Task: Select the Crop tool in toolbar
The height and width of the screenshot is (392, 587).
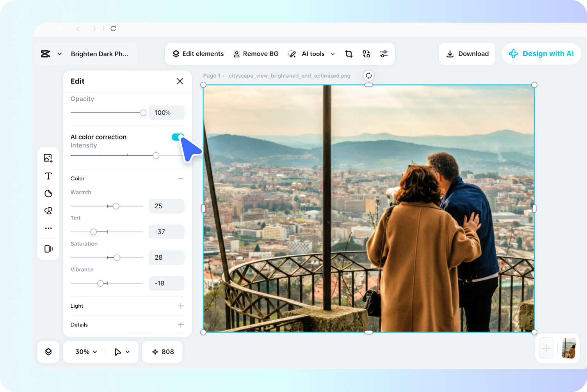Action: tap(349, 53)
